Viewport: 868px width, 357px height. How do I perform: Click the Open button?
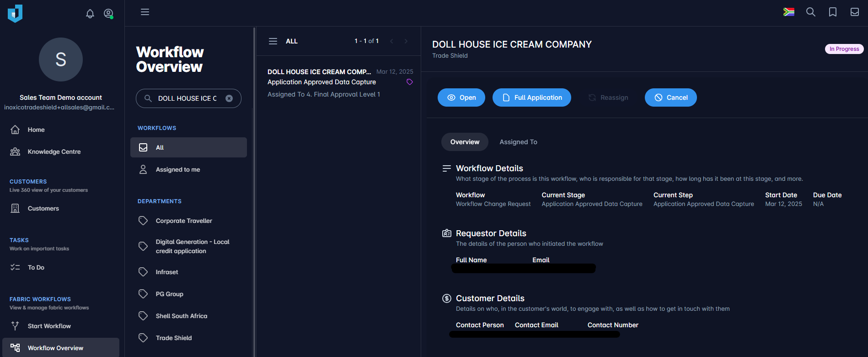pos(461,97)
